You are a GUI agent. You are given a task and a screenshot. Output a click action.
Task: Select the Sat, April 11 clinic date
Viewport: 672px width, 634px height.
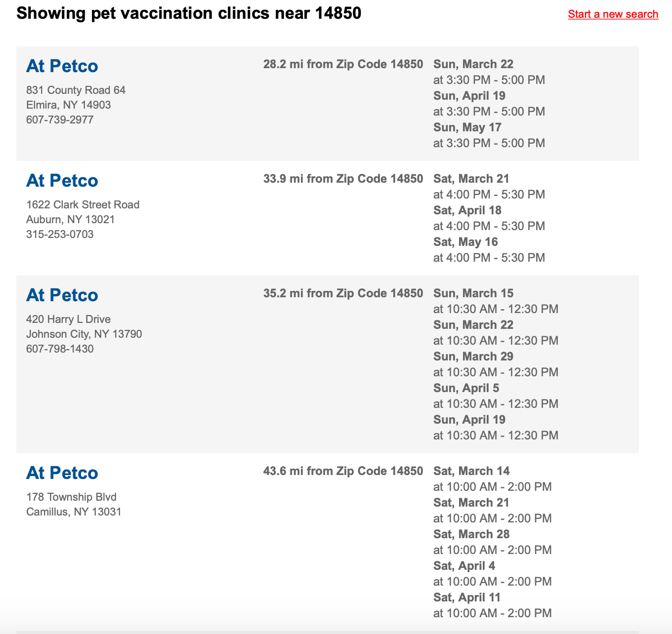[x=467, y=597]
